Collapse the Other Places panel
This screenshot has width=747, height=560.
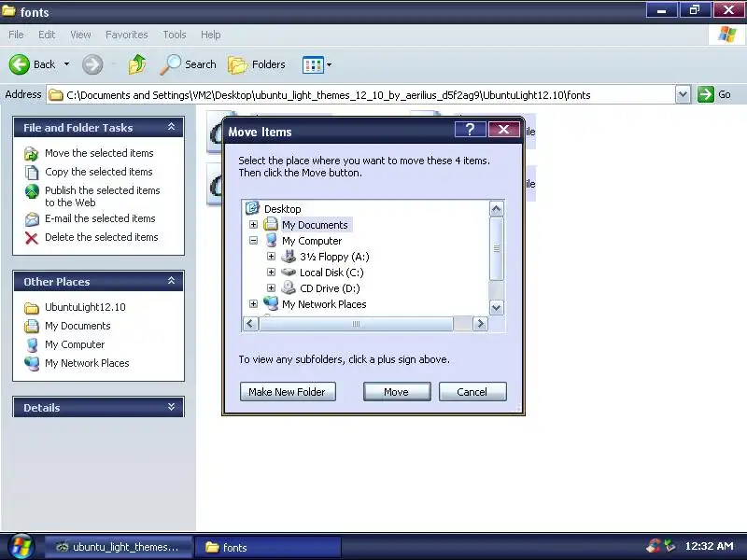pos(172,281)
